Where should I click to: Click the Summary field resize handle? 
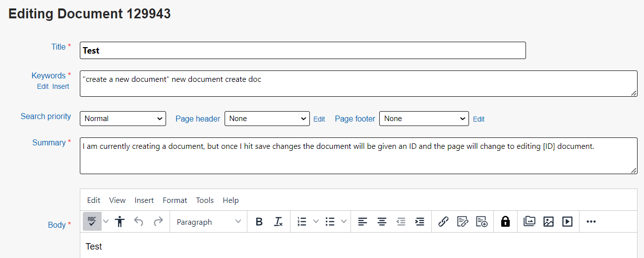point(634,170)
